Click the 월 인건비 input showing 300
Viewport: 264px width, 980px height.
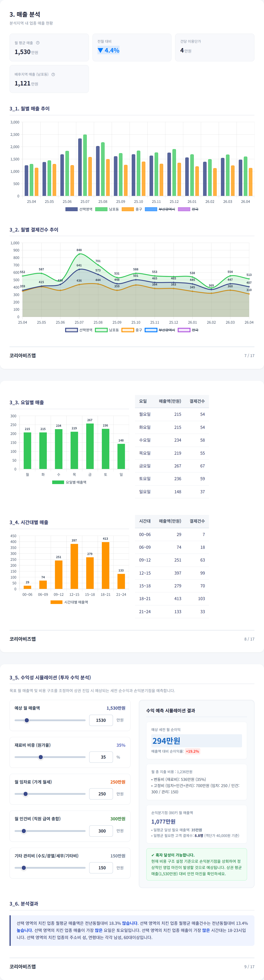pos(101,831)
